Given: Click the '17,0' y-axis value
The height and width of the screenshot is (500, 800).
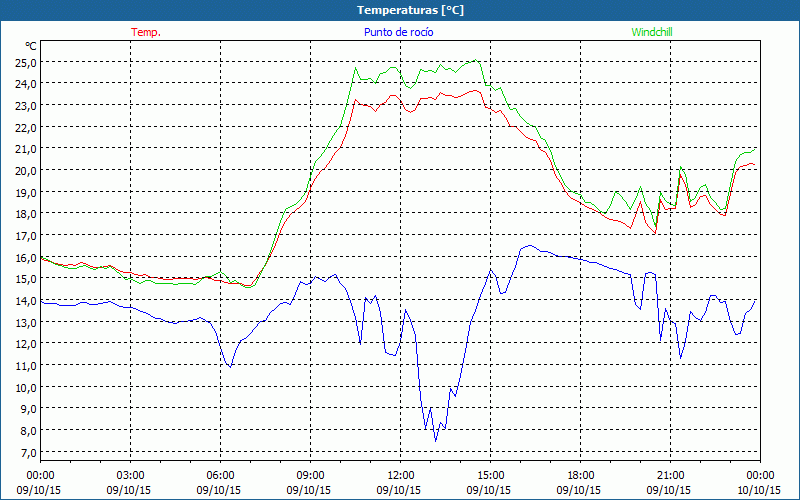Looking at the screenshot, I should click(x=26, y=236).
